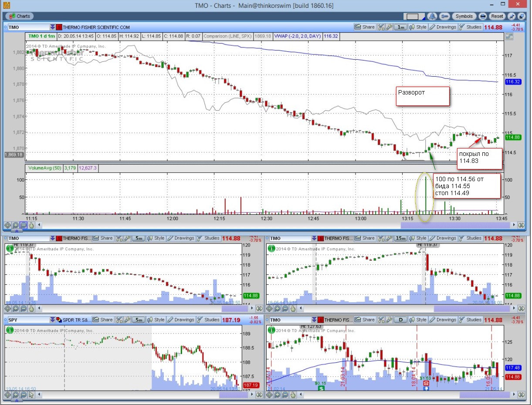Toggle scale expand button on main chart

point(509,37)
